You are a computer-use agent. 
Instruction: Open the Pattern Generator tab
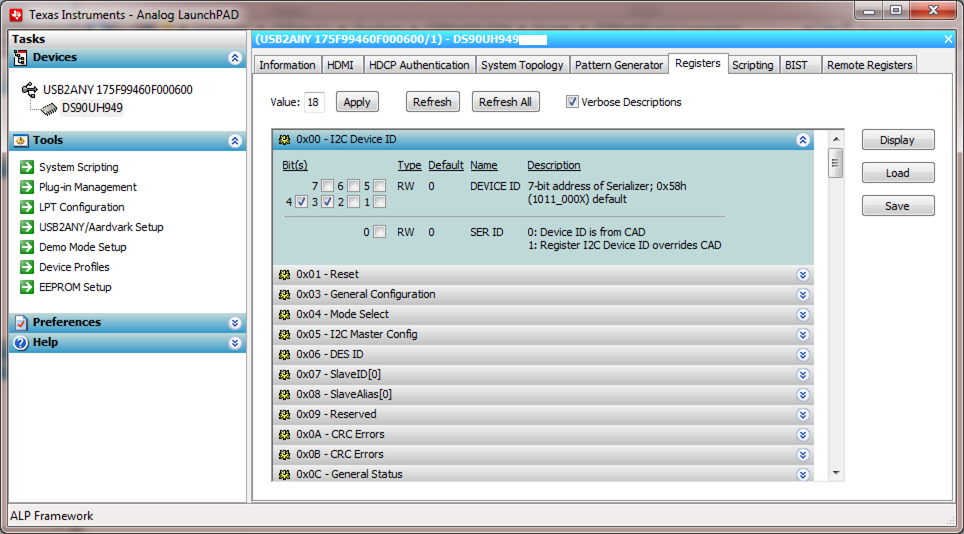point(619,65)
